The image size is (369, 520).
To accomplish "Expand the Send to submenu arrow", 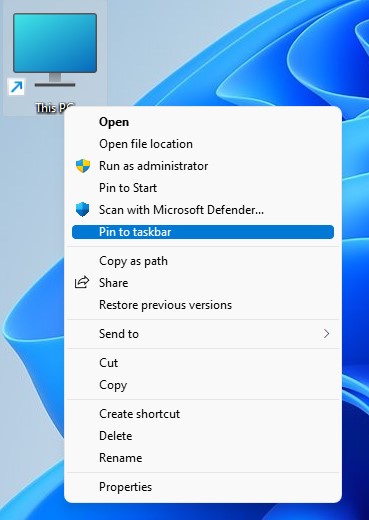I will click(x=326, y=334).
